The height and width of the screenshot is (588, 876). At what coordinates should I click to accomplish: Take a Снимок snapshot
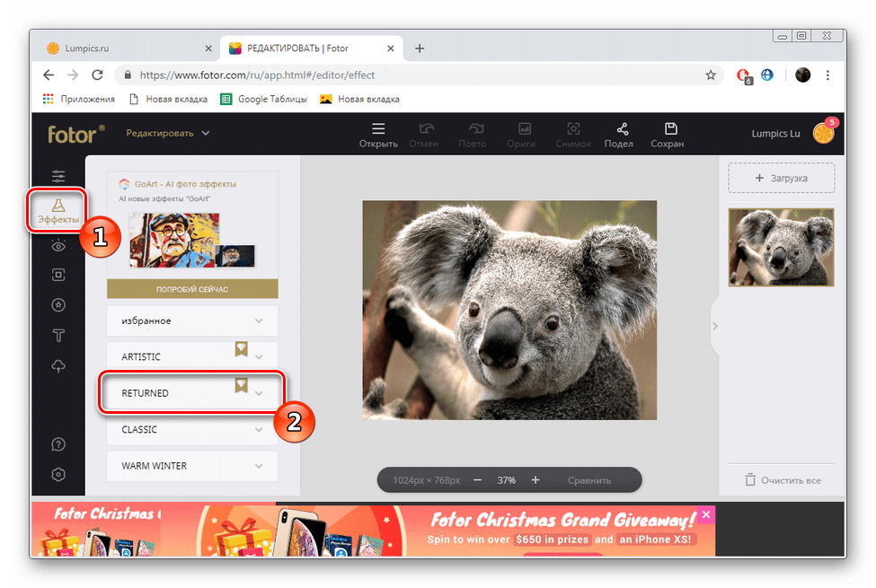573,135
